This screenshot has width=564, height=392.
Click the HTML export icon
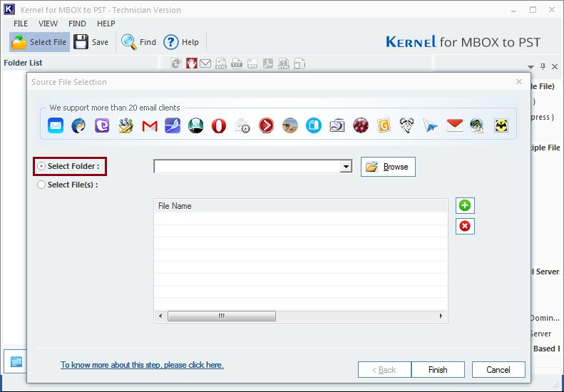284,63
